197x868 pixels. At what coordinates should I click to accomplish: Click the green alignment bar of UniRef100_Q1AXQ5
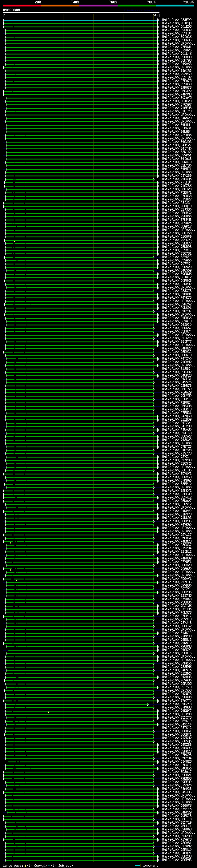79,179
